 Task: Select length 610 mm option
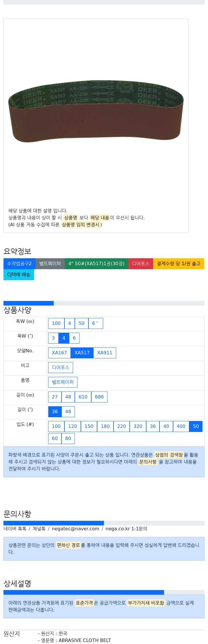[x=83, y=397]
